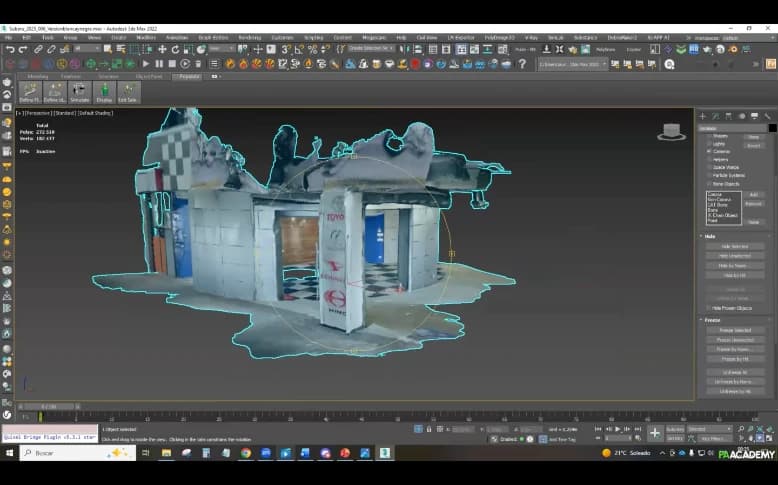This screenshot has height=485, width=778.
Task: Click the Define Flows Populate button
Action: click(x=30, y=92)
